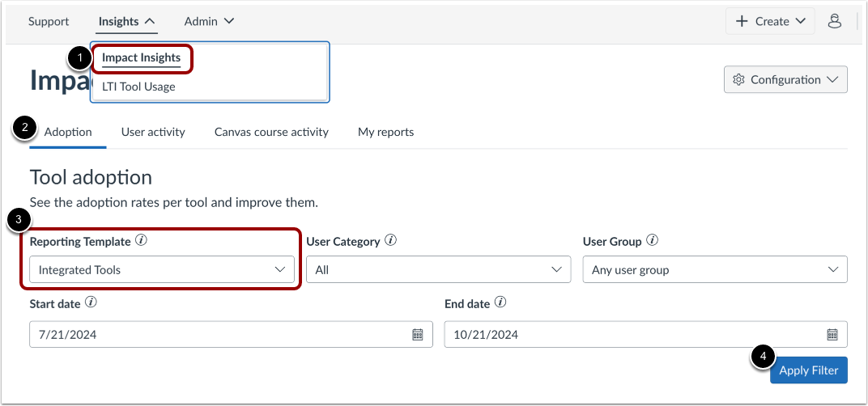Click the Apply Filter button
Screen dimensions: 868x406
(x=809, y=370)
